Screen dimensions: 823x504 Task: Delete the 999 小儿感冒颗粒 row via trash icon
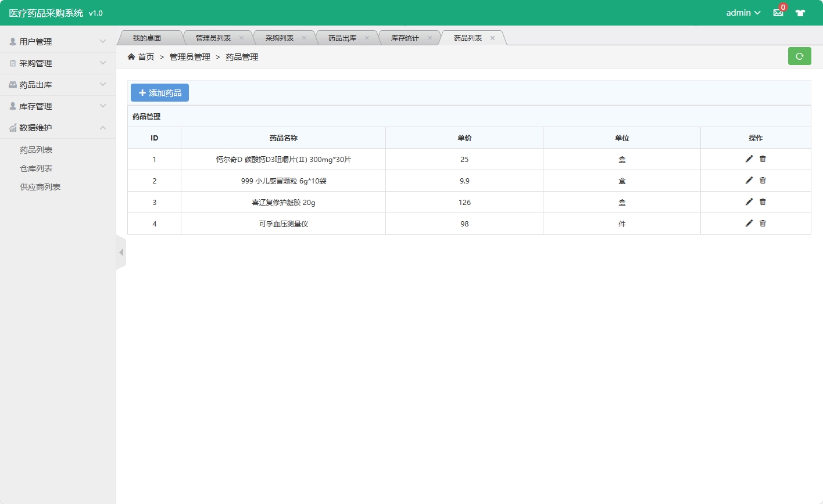pyautogui.click(x=763, y=181)
